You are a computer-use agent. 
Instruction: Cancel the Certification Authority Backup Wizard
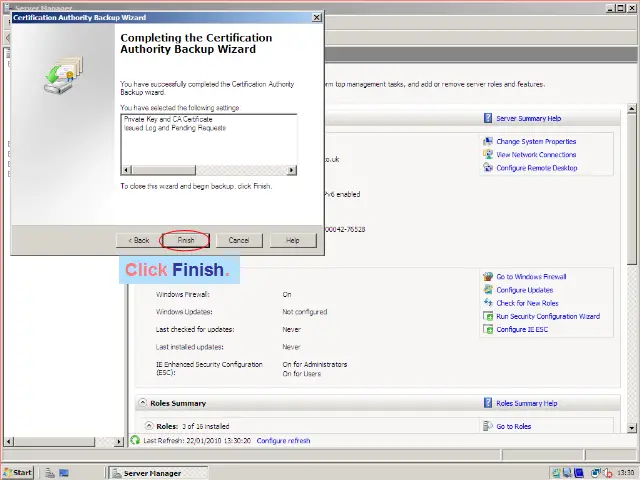coord(239,240)
